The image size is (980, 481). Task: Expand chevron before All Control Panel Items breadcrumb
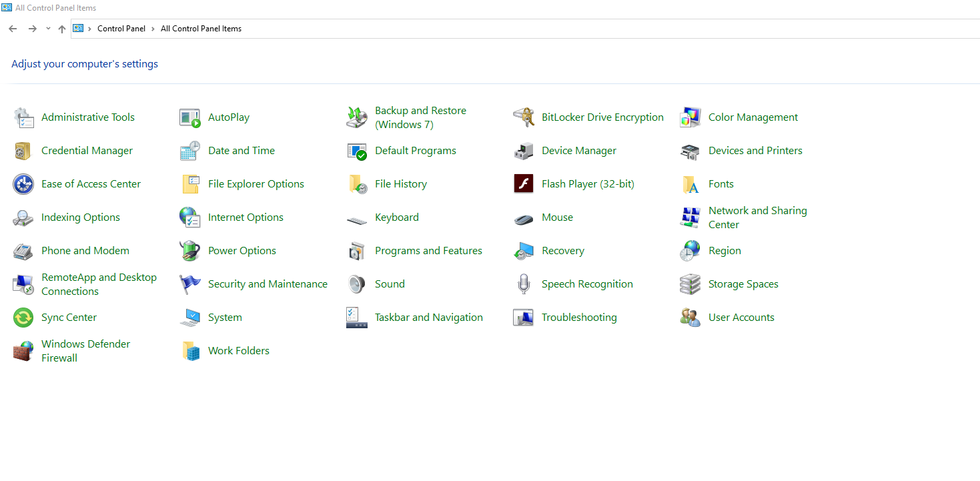153,29
